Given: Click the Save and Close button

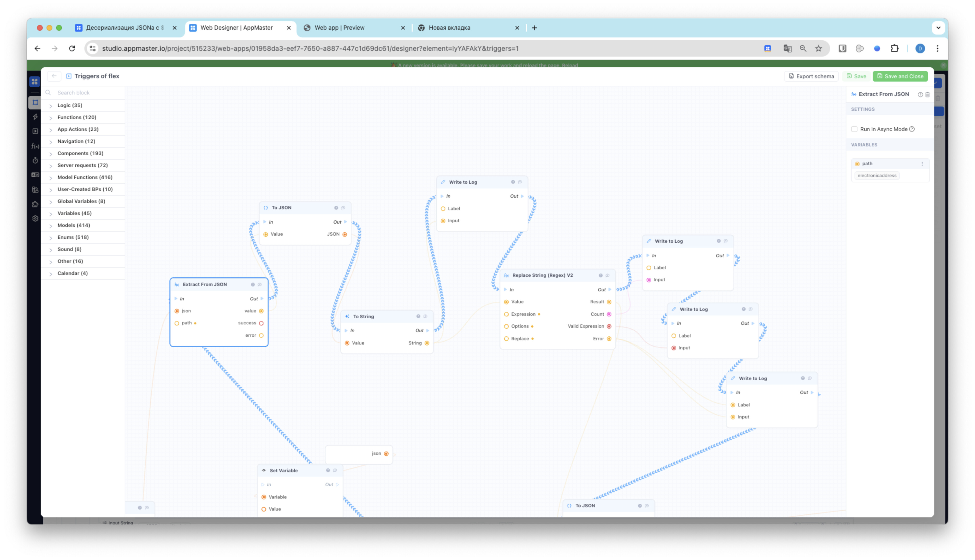Looking at the screenshot, I should tap(900, 76).
